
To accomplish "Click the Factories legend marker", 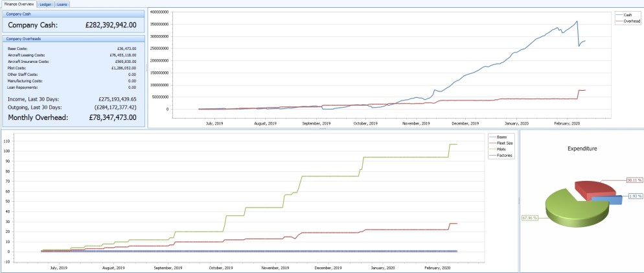I will [x=492, y=156].
